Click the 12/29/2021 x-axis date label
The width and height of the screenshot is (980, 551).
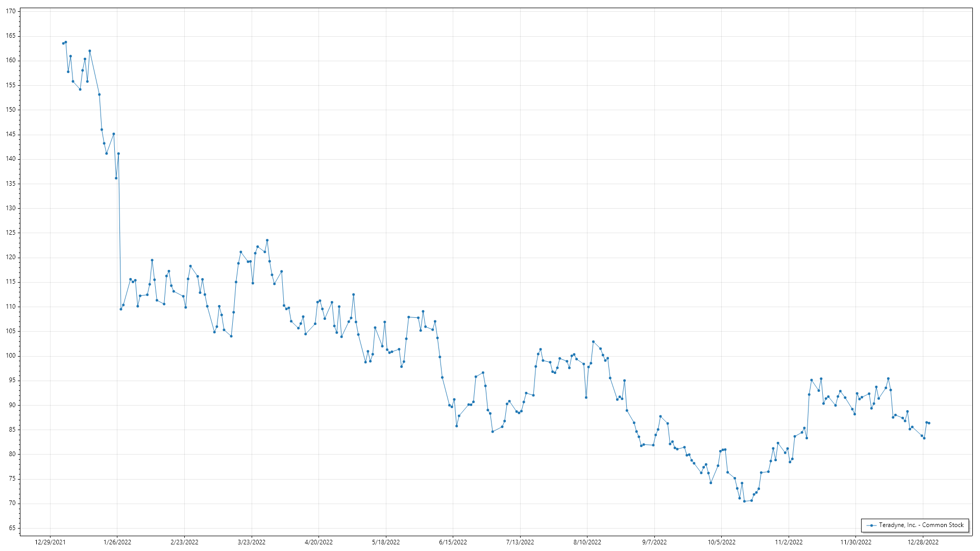(x=50, y=542)
